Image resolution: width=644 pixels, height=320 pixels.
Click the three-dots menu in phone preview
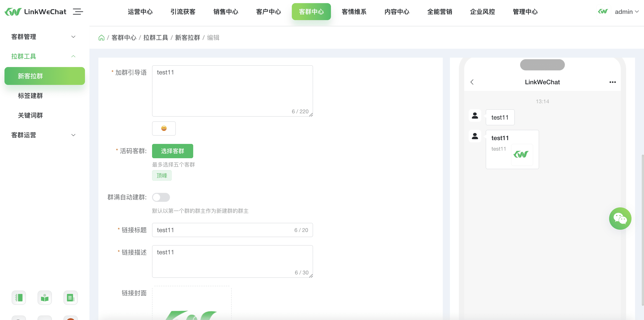612,82
